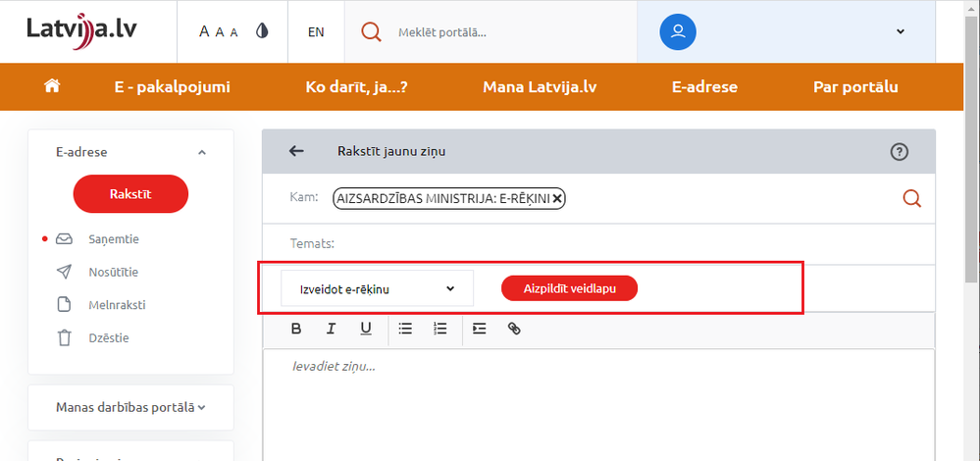
Task: Toggle italic text formatting
Action: coord(332,329)
